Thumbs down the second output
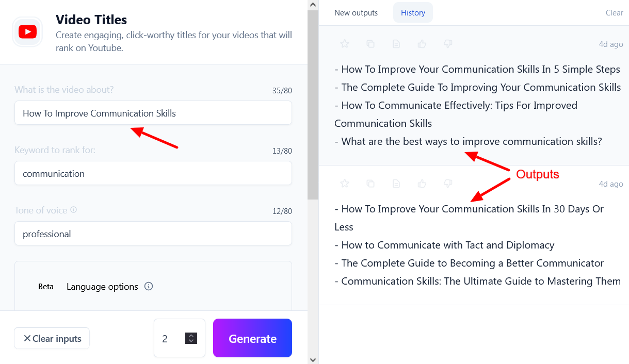 point(448,184)
